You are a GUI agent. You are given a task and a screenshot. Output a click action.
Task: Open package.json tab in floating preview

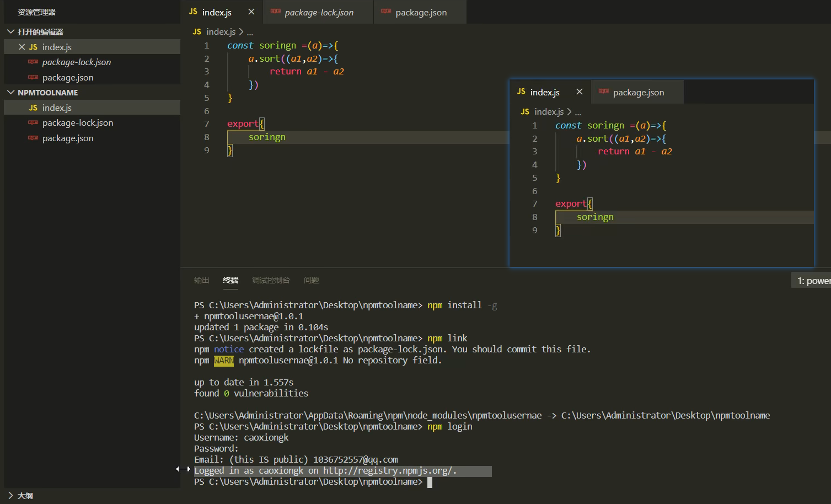tap(638, 92)
